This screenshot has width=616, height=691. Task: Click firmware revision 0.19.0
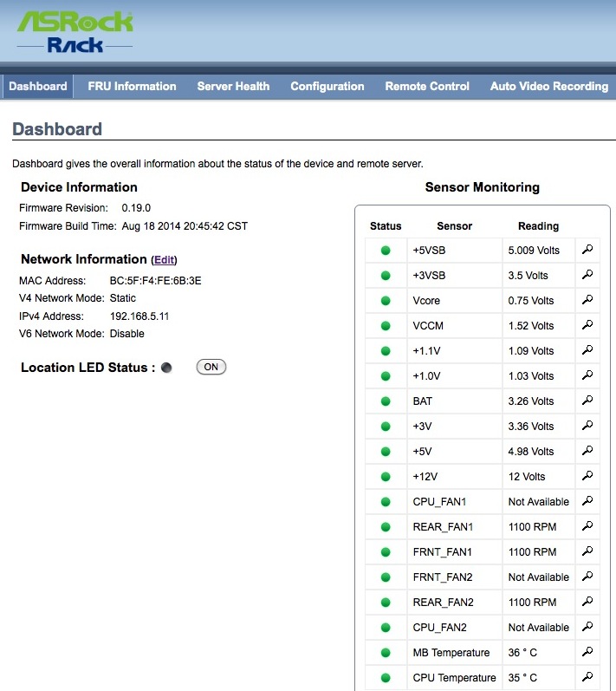[136, 207]
